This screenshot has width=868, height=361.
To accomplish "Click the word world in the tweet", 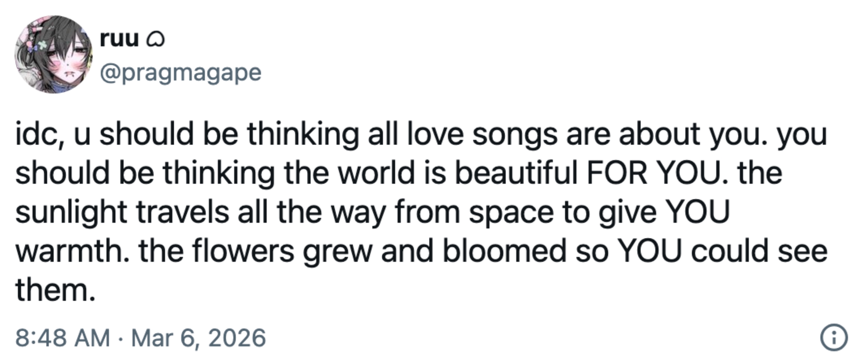I will coord(376,173).
